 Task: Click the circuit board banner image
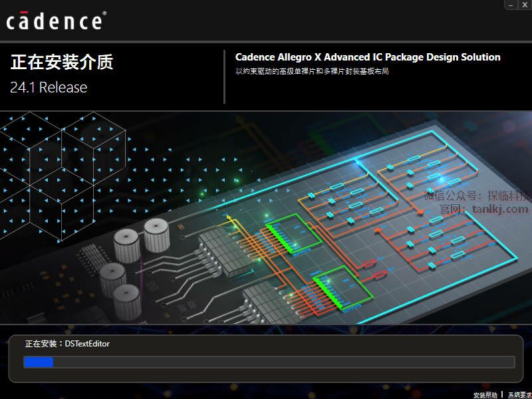coord(266,217)
